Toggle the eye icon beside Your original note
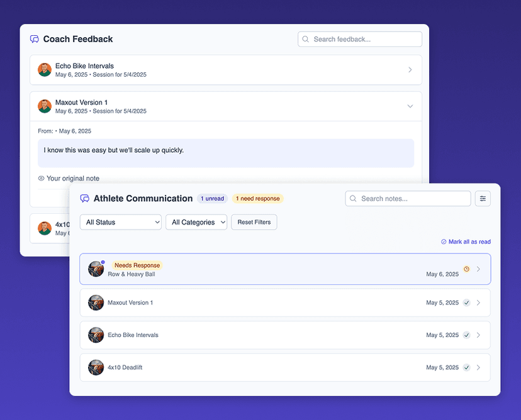The height and width of the screenshot is (420, 521). click(x=41, y=179)
